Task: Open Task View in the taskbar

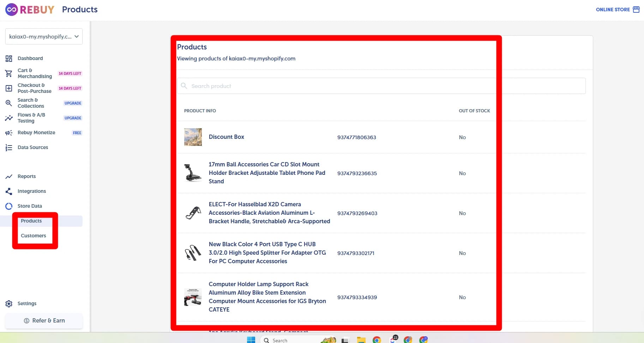Action: (345, 340)
